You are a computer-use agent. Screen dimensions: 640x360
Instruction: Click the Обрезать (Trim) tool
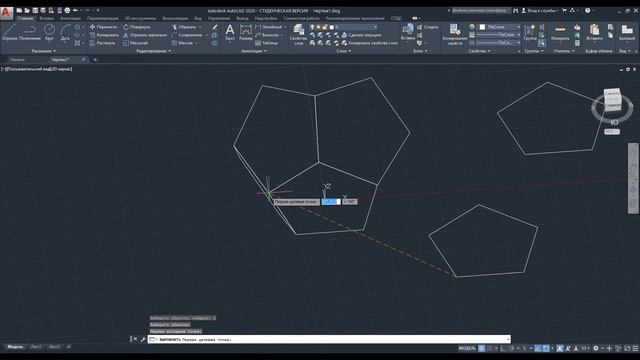tap(184, 27)
